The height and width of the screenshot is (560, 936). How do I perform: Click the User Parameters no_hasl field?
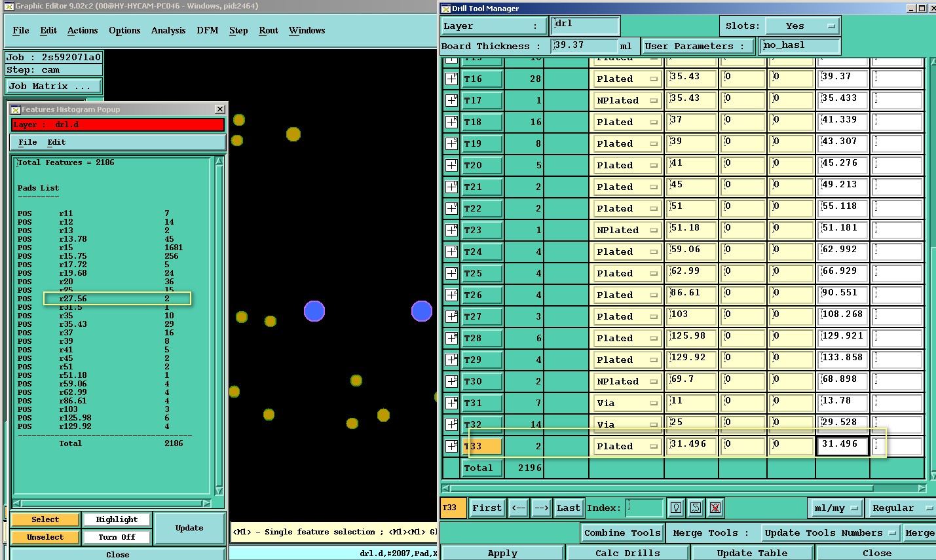click(800, 45)
